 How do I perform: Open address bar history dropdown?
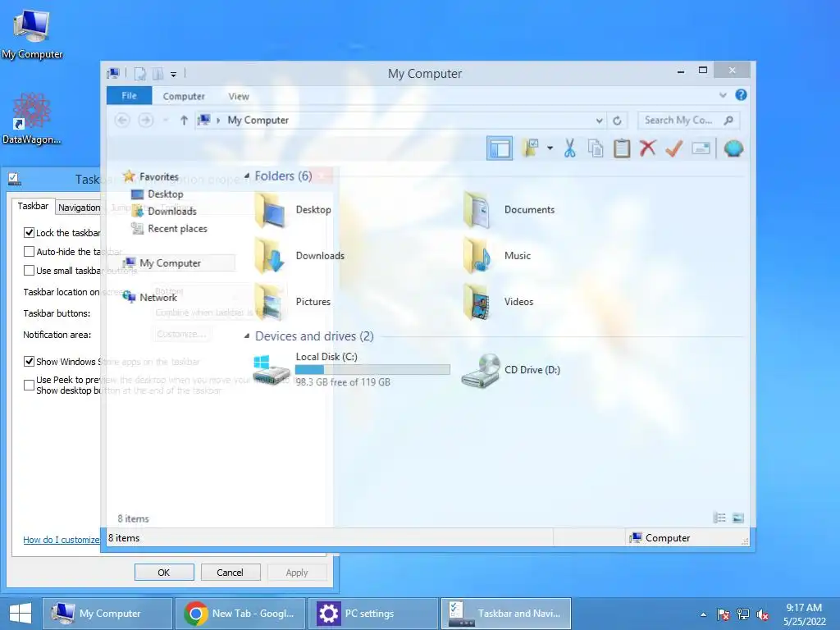coord(600,121)
